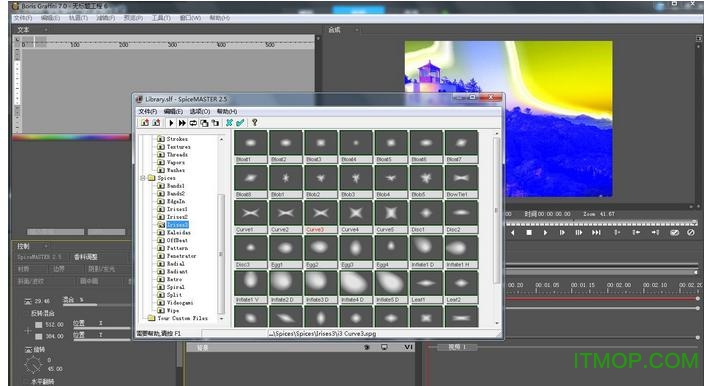
Task: Switch to the 阴影/生光 tab
Action: (101, 269)
